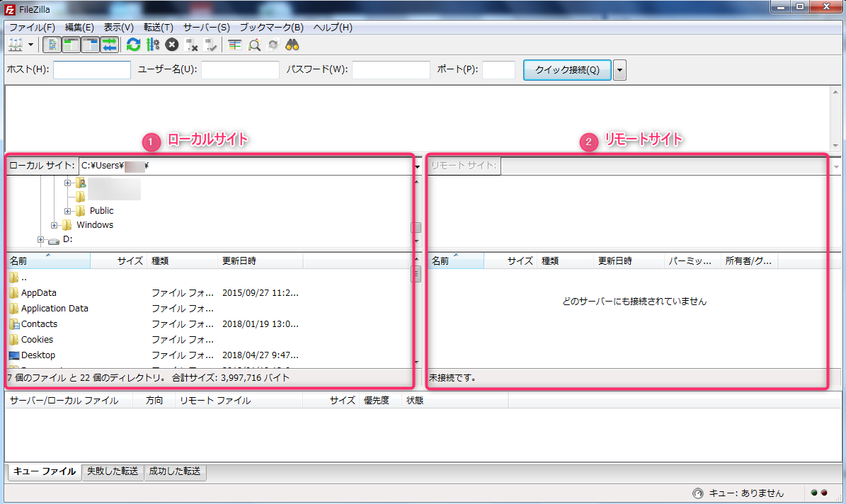Click the クイック接続(Q) button
The image size is (846, 504).
pos(567,70)
